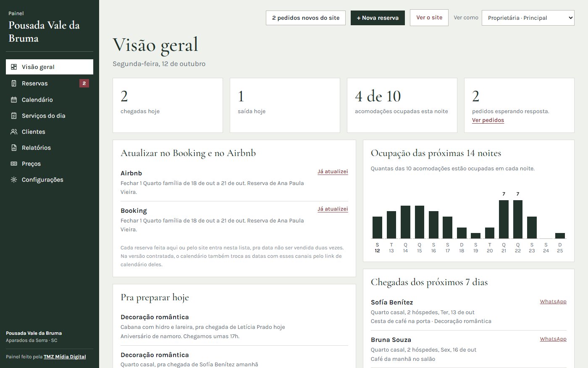Click Cesta de café na porta detail
Image resolution: width=588 pixels, height=368 pixels.
(x=401, y=321)
